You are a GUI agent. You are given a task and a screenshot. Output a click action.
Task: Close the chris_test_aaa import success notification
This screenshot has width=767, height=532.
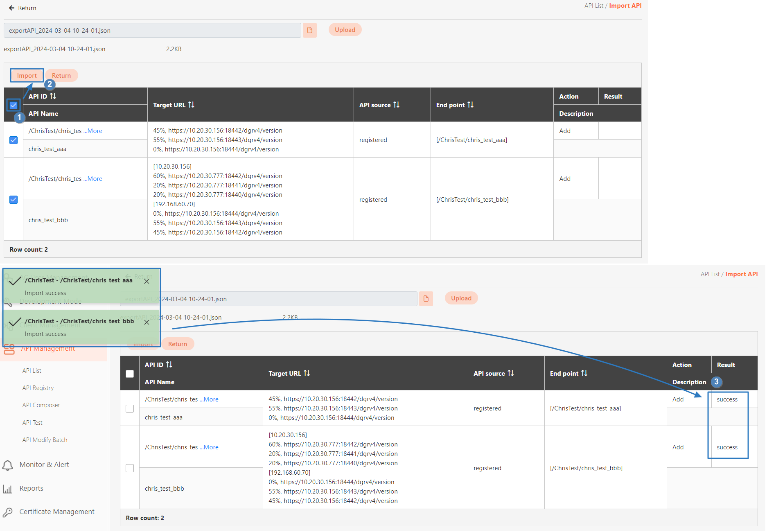[x=147, y=282]
